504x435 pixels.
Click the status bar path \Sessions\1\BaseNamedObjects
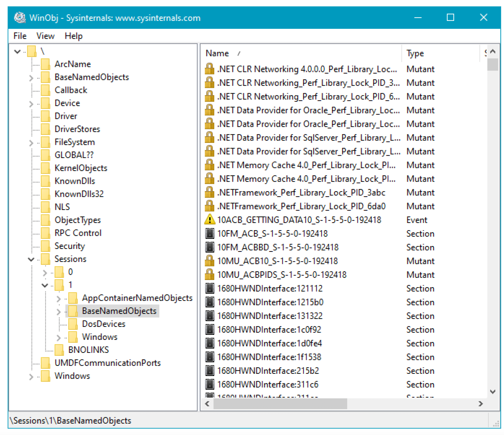point(70,420)
